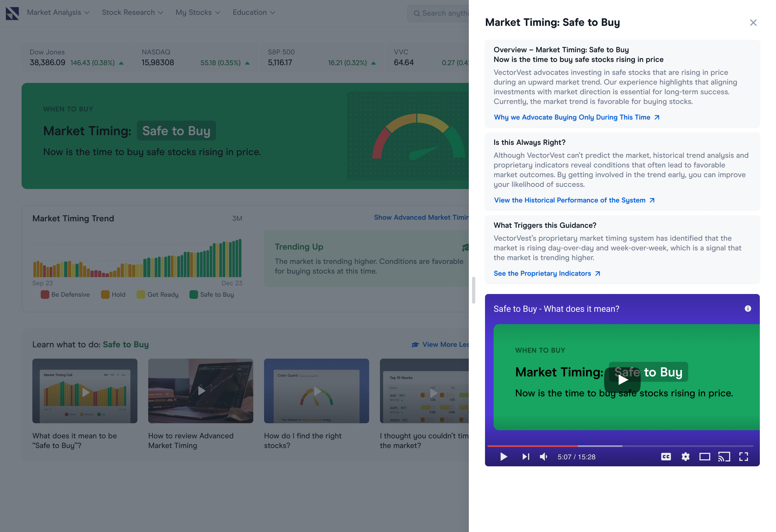Click the play button in video controls
Viewport: 776px width, 532px height.
[x=504, y=457]
